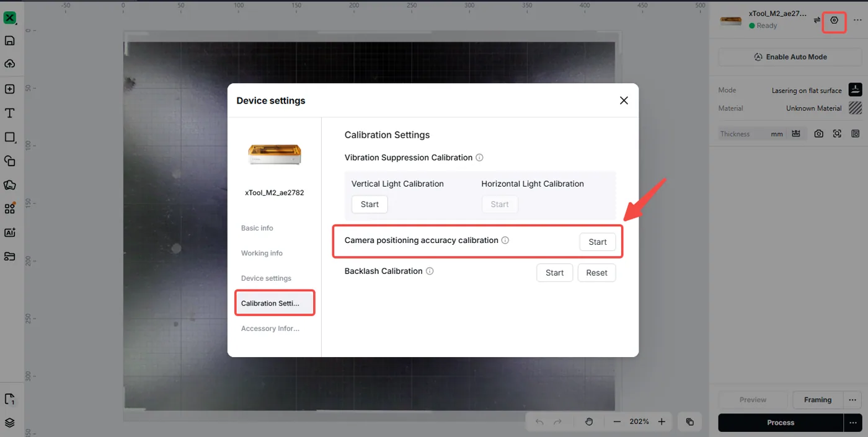
Task: Open the AI image generation tool
Action: [x=9, y=232]
